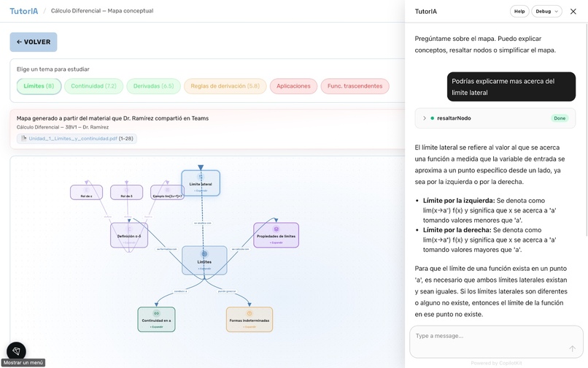Click the Cálculo Diferencial — Mapa conceptual breadcrumb
This screenshot has height=368, width=588.
(102, 11)
